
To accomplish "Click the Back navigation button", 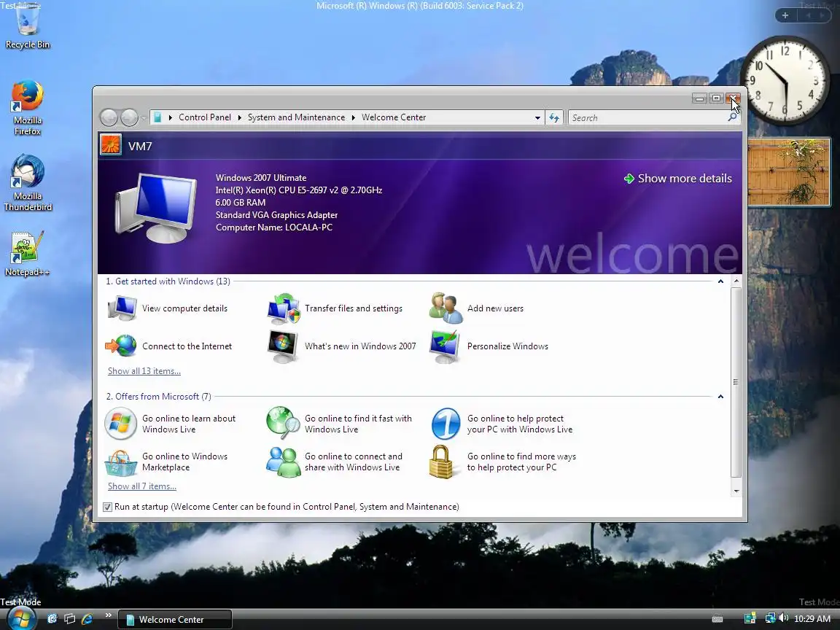I will [109, 117].
